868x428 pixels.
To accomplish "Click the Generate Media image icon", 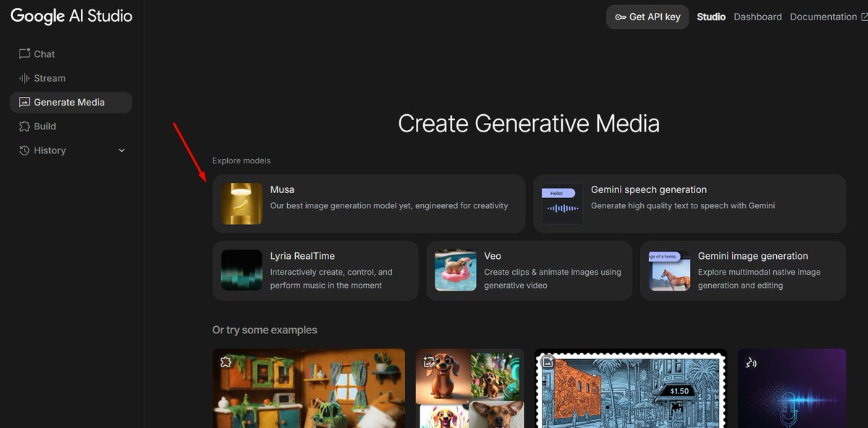I will click(25, 102).
